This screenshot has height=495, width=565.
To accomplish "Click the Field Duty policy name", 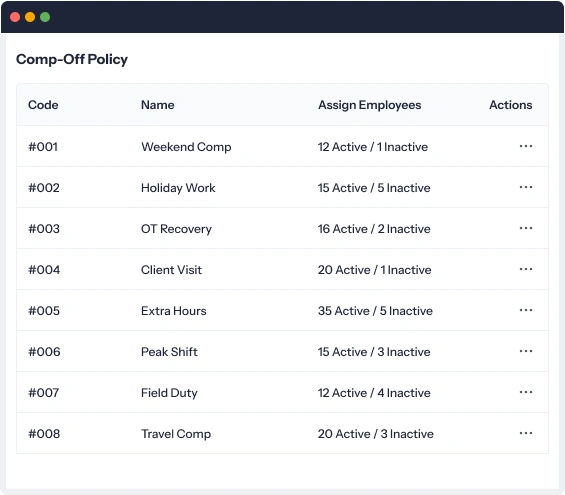I will click(x=169, y=393).
